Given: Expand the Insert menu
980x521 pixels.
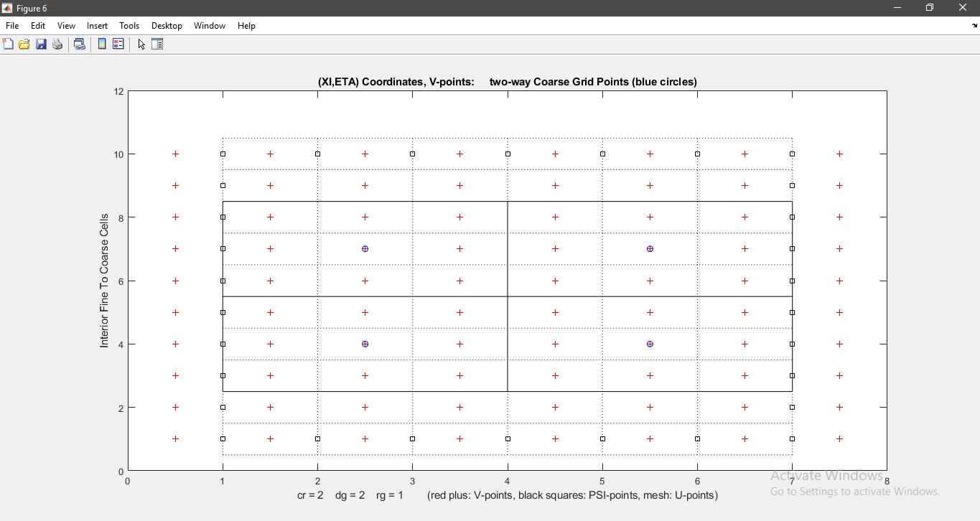Looking at the screenshot, I should [97, 26].
